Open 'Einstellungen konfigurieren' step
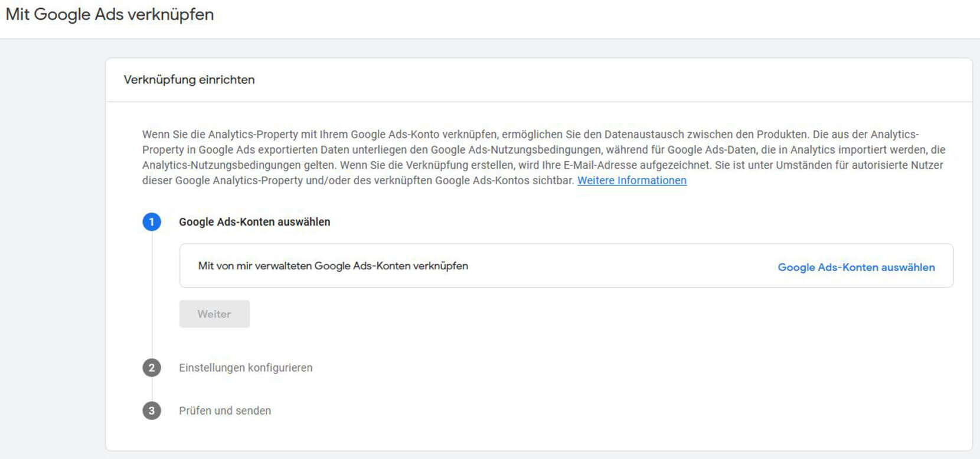 tap(246, 367)
